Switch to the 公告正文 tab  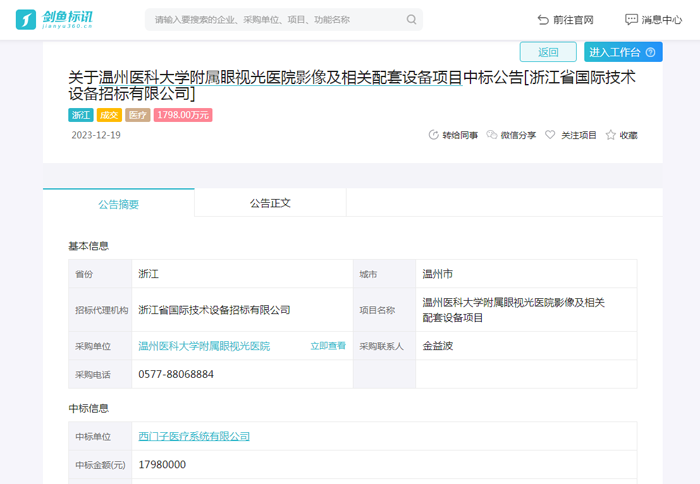270,203
